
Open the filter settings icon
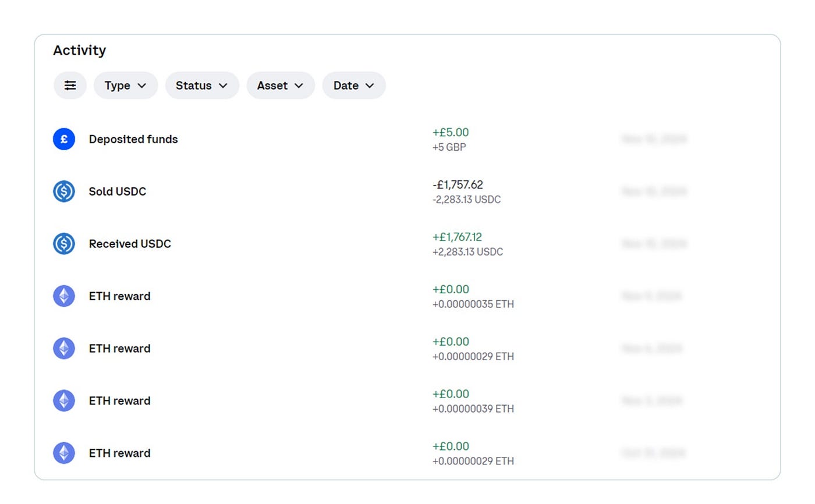coord(70,85)
